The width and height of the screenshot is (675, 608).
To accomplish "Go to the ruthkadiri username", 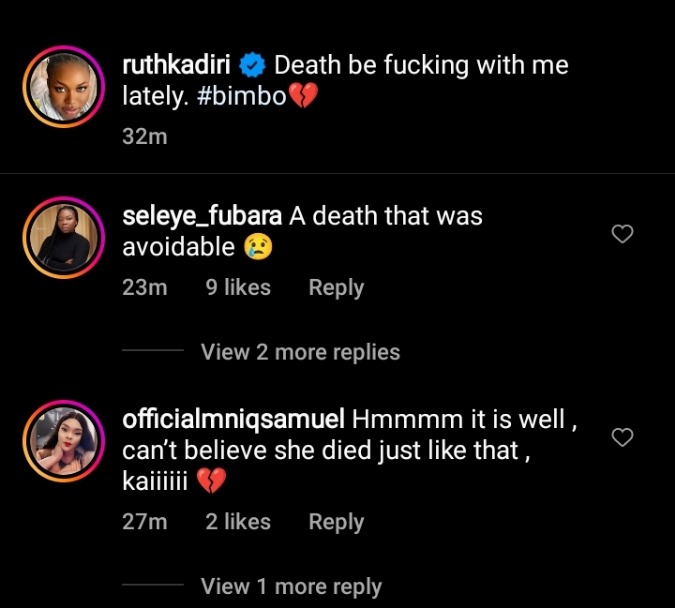I will (178, 67).
